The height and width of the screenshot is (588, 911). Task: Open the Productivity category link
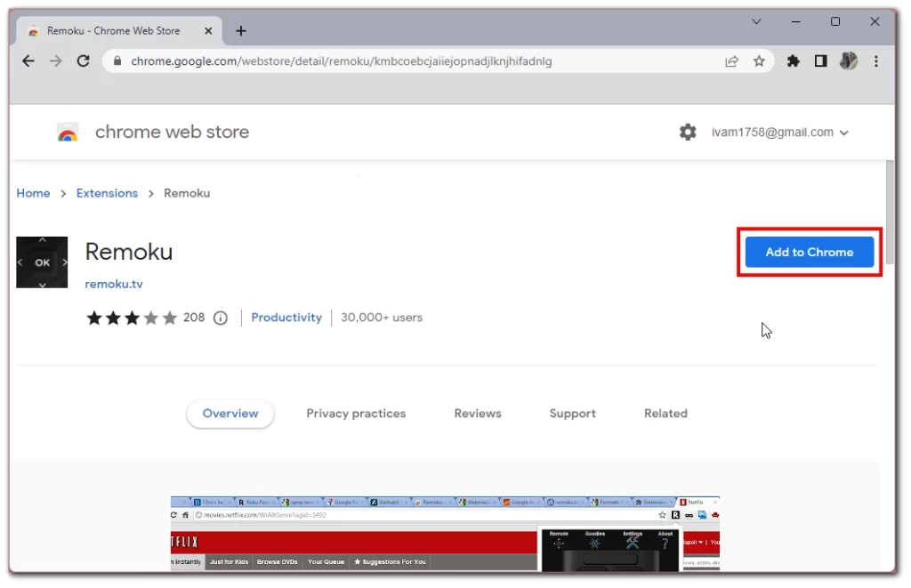(286, 318)
